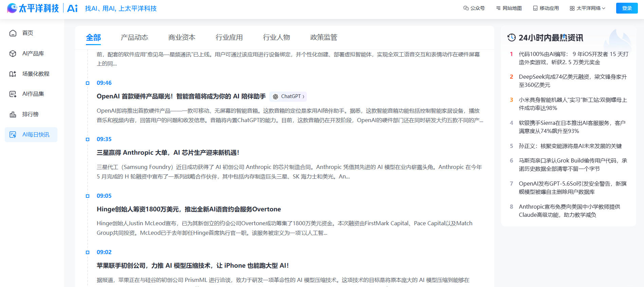Open hot news item 软银携手Sierra
The image size is (644, 287).
(572, 127)
